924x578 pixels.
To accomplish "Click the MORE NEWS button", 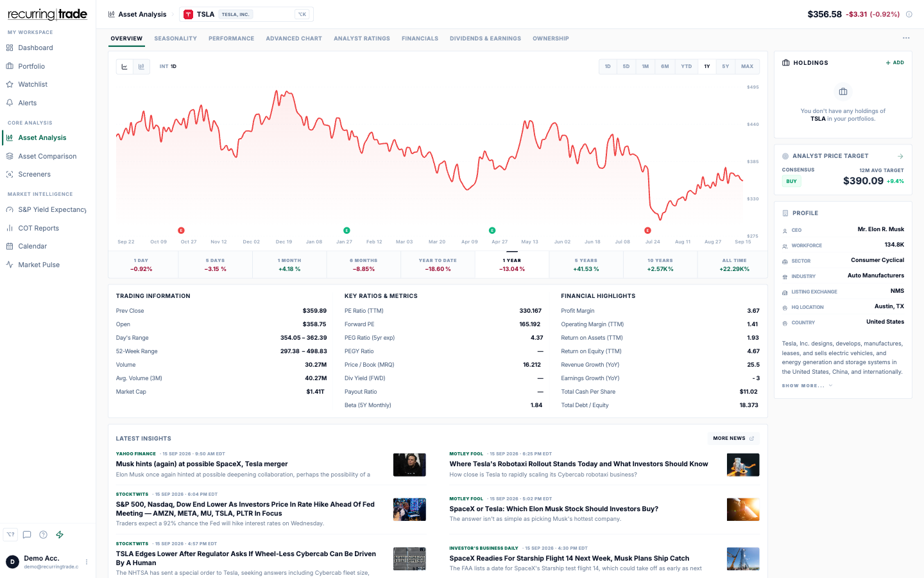I will (733, 438).
